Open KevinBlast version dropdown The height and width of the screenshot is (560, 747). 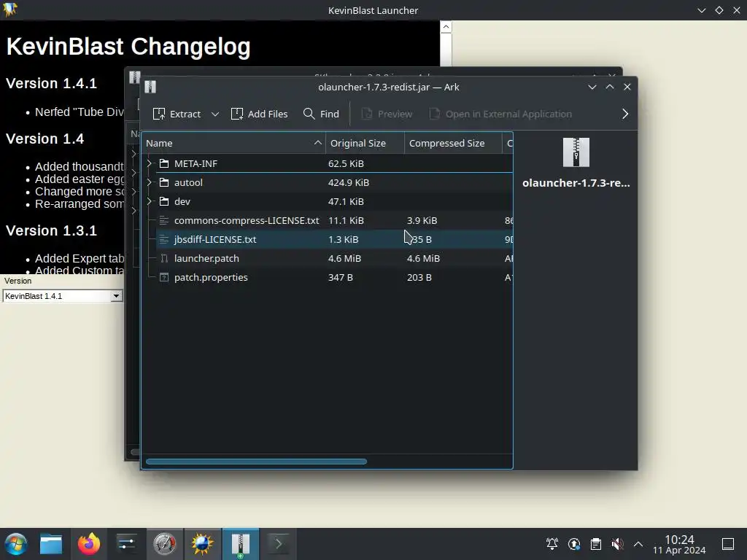click(x=116, y=296)
